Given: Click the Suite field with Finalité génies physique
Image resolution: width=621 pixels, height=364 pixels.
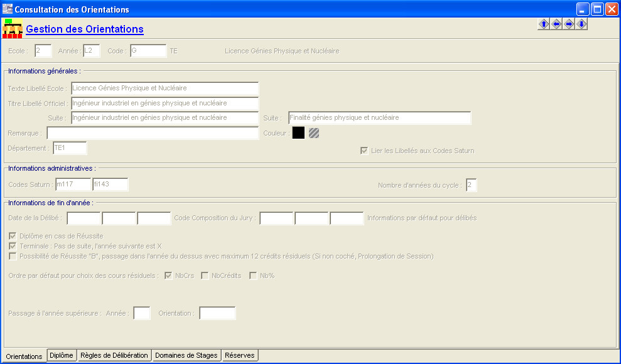Looking at the screenshot, I should point(380,118).
